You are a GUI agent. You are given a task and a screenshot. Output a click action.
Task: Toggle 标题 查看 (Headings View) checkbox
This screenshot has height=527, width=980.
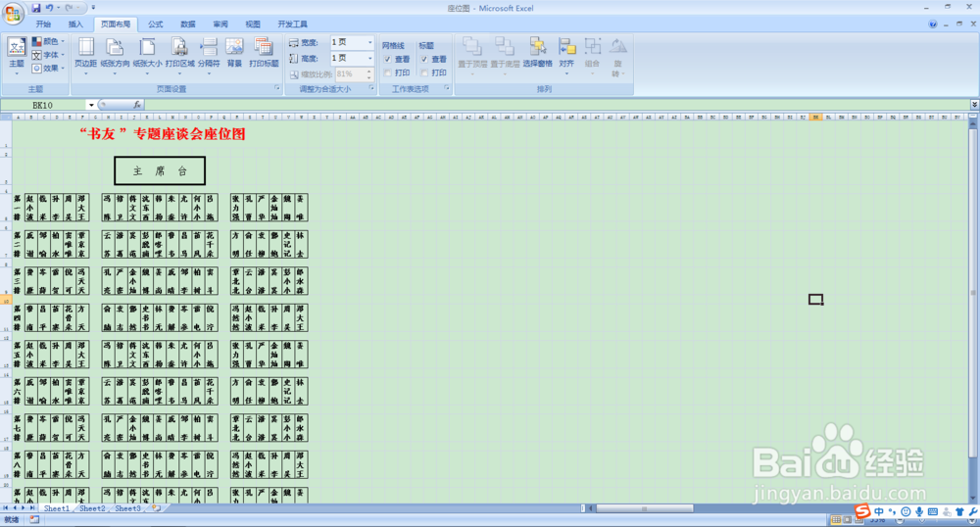click(424, 60)
